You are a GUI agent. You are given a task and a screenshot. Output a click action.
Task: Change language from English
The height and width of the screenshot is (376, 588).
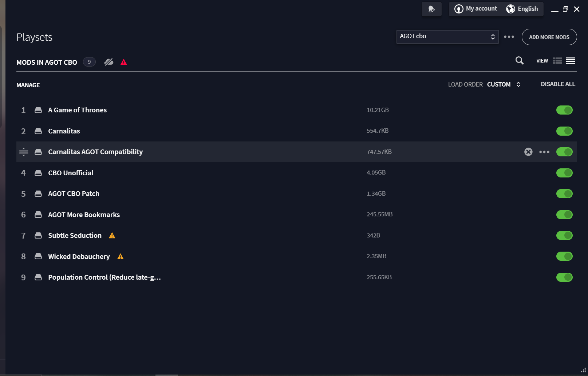(528, 9)
